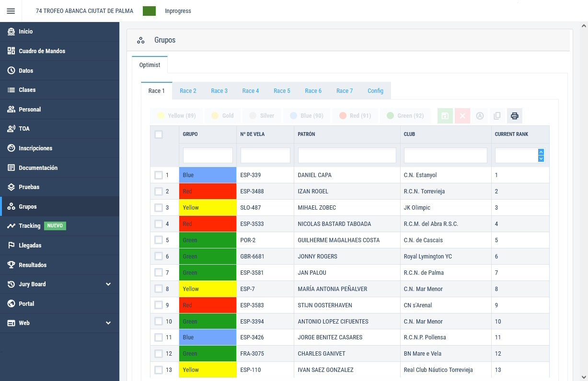This screenshot has height=381, width=588.
Task: Click the Blue (90) group button
Action: tap(307, 116)
